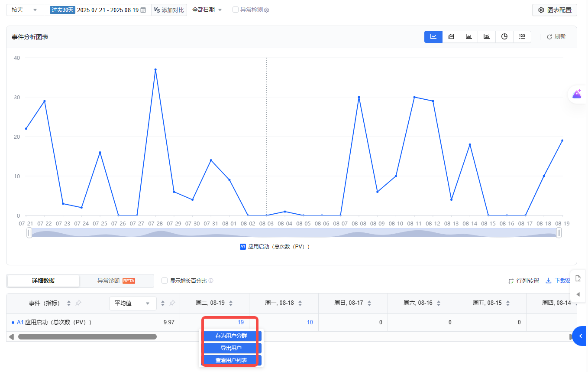Pin the 事件（指标） column

78,303
